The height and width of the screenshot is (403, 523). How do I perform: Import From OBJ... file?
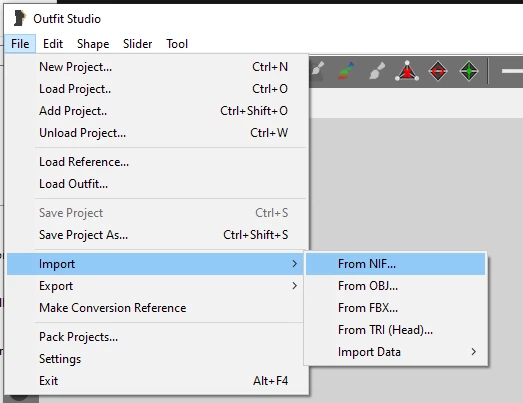(x=396, y=286)
